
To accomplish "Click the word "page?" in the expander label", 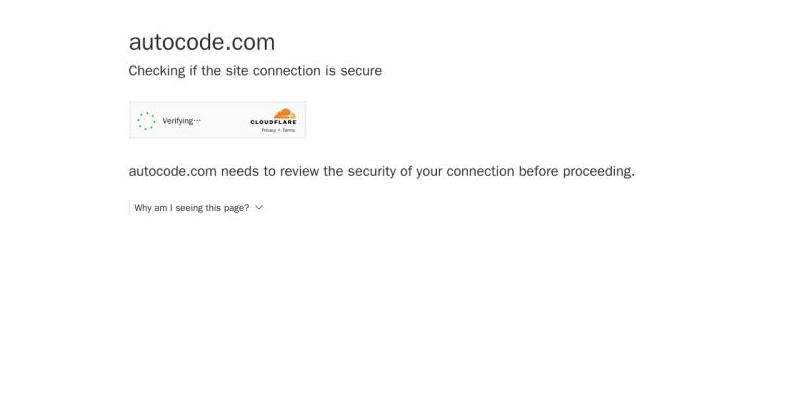I will pos(236,208).
